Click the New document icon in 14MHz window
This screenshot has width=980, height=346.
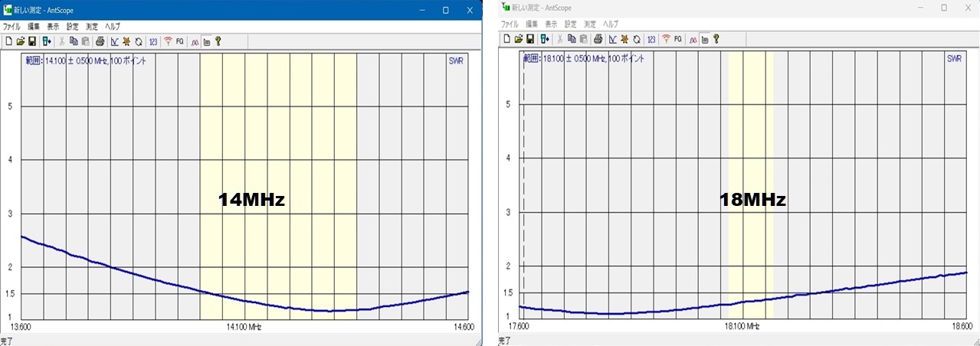pyautogui.click(x=8, y=41)
